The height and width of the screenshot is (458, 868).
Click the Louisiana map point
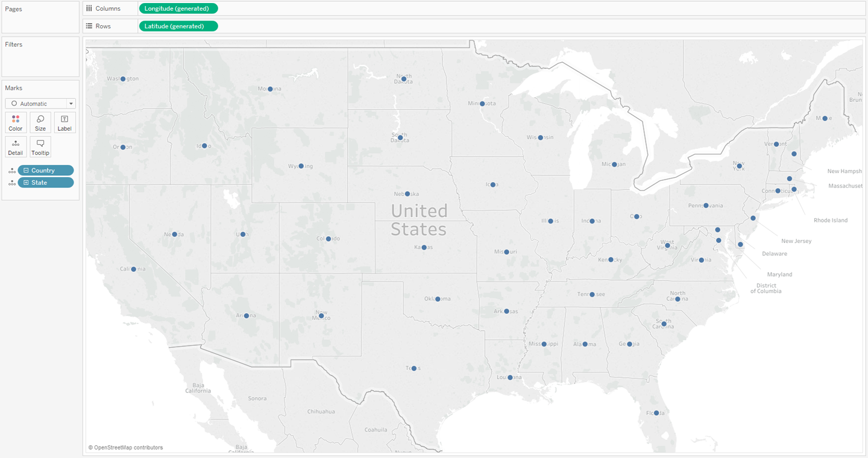coord(510,377)
